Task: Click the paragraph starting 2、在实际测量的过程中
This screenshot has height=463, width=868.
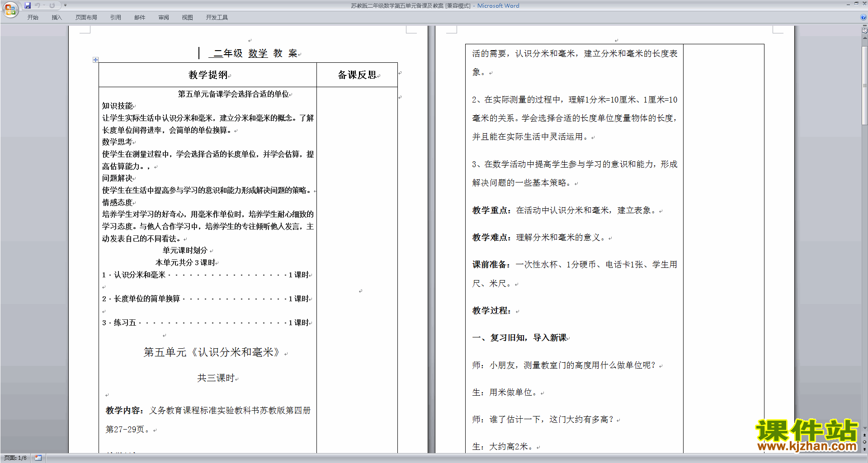Action: coord(575,118)
